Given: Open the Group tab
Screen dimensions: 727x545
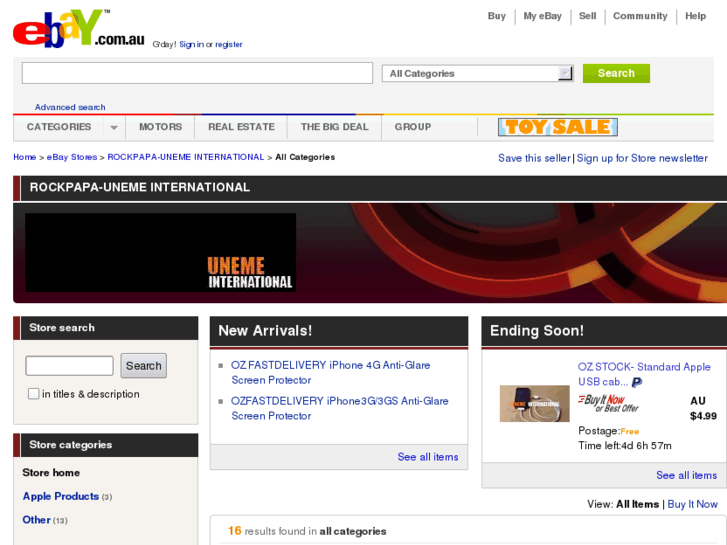Looking at the screenshot, I should [413, 127].
